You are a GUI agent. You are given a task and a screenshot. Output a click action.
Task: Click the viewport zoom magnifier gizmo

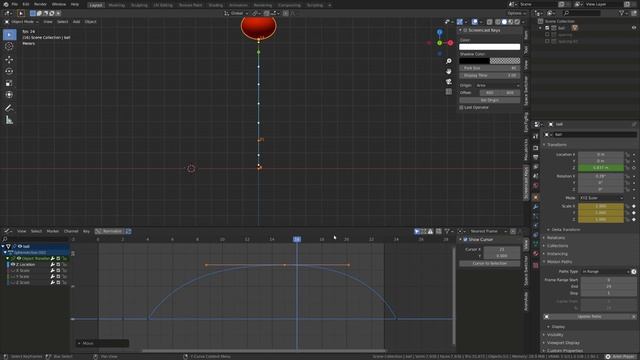pyautogui.click(x=449, y=61)
